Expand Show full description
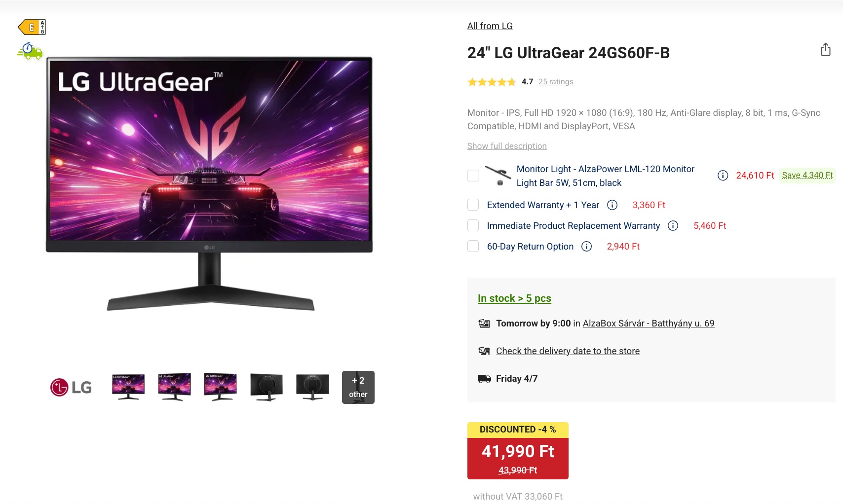 507,146
